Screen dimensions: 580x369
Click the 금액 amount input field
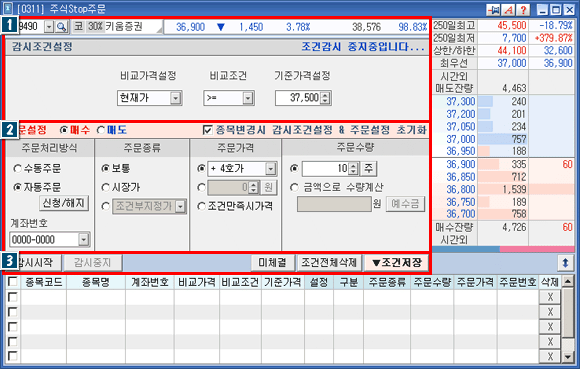point(334,204)
